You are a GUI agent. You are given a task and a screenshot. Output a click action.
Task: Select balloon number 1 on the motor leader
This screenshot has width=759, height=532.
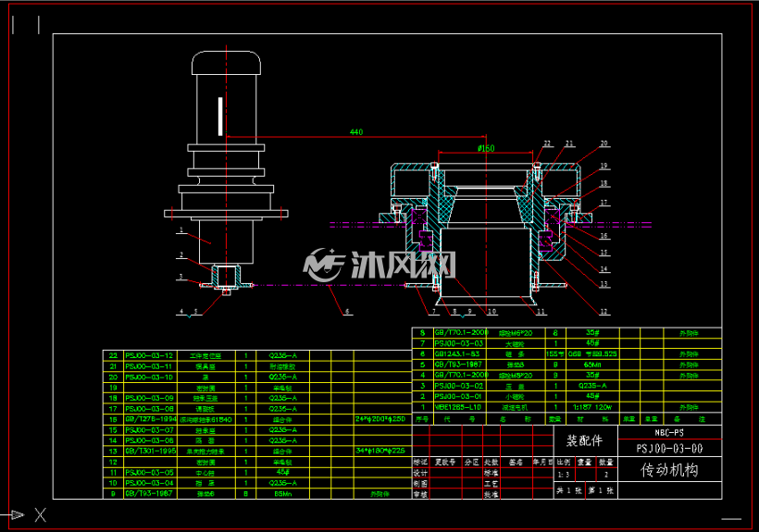click(181, 230)
